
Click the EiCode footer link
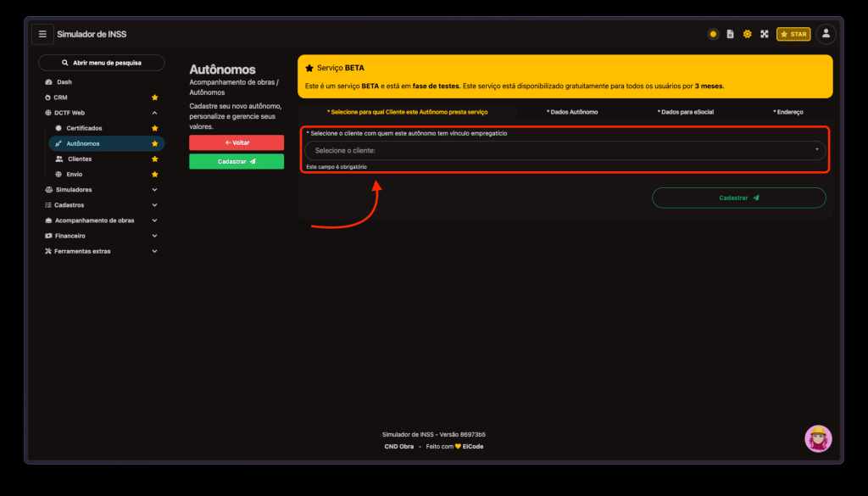[x=473, y=447]
